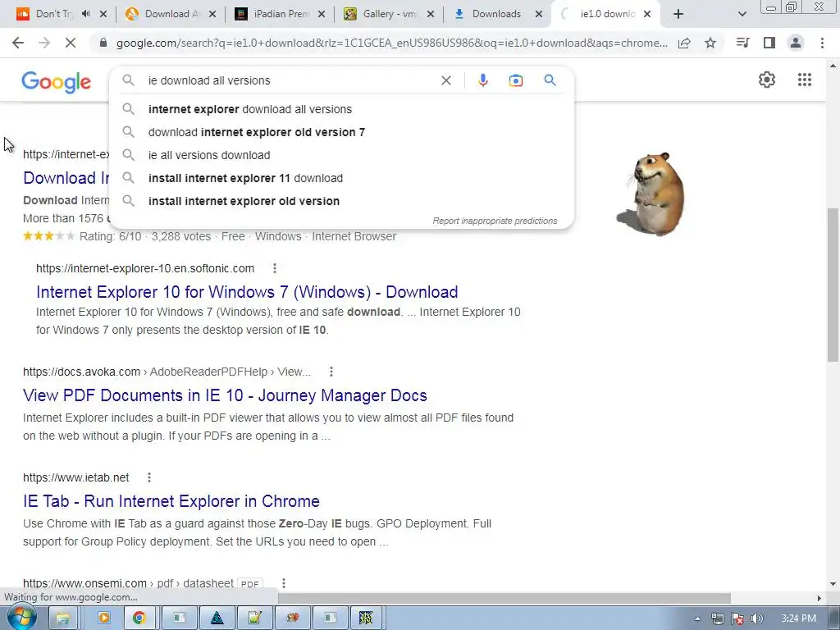Open Chrome's three-dot menu

tap(822, 43)
